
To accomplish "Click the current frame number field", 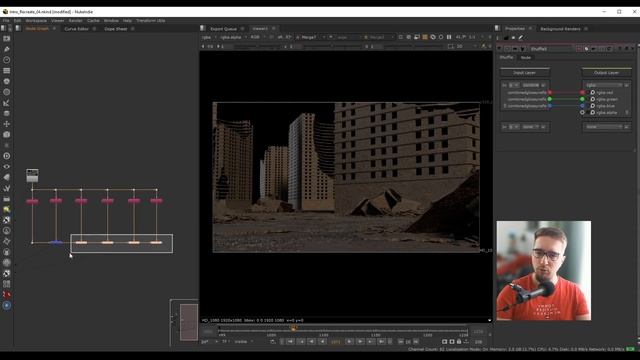I will click(336, 341).
